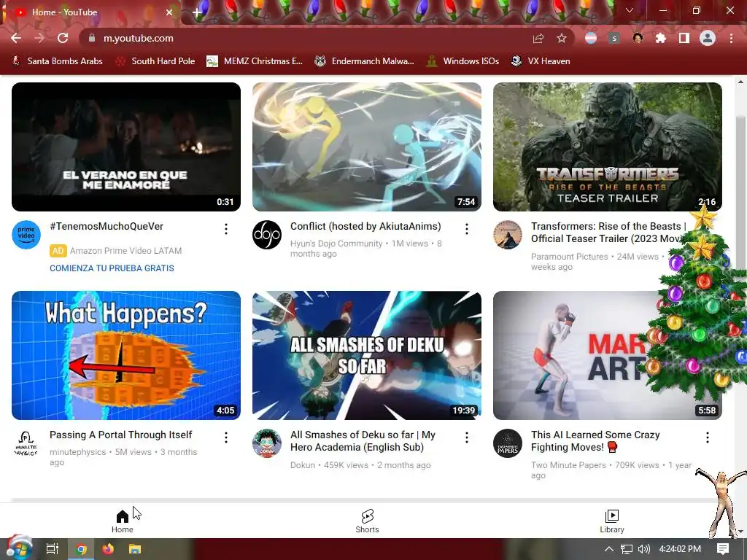Image resolution: width=747 pixels, height=560 pixels.
Task: Select the Home - YouTube tab
Action: (90, 12)
